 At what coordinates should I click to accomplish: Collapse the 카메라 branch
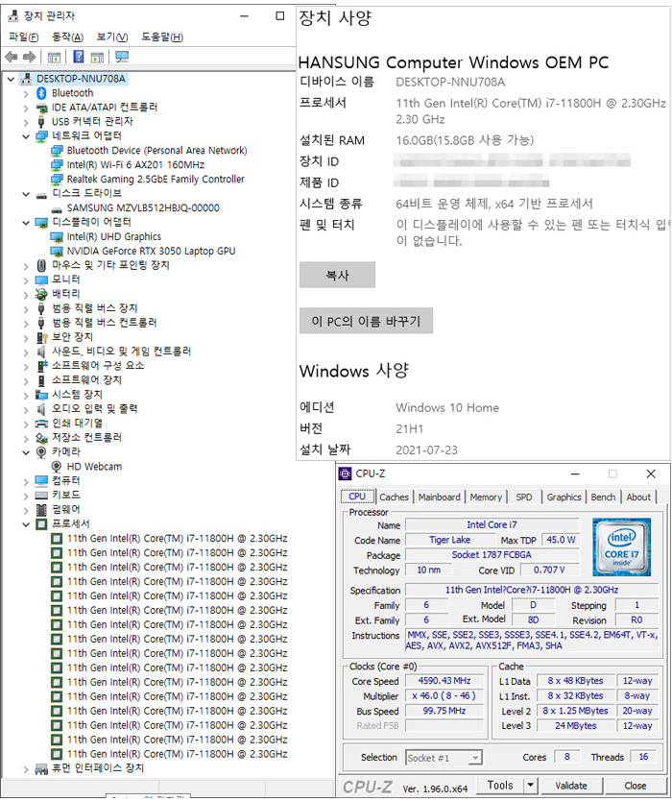(26, 452)
